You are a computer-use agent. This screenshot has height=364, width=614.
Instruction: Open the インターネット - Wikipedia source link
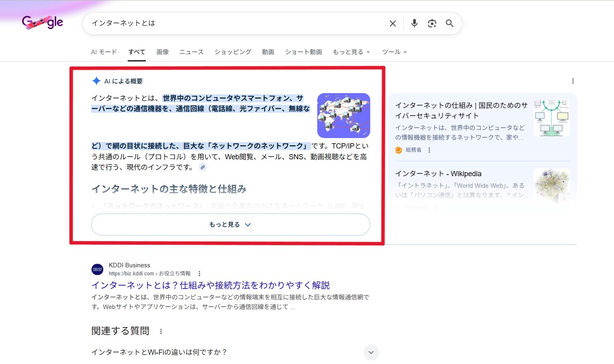pos(438,174)
